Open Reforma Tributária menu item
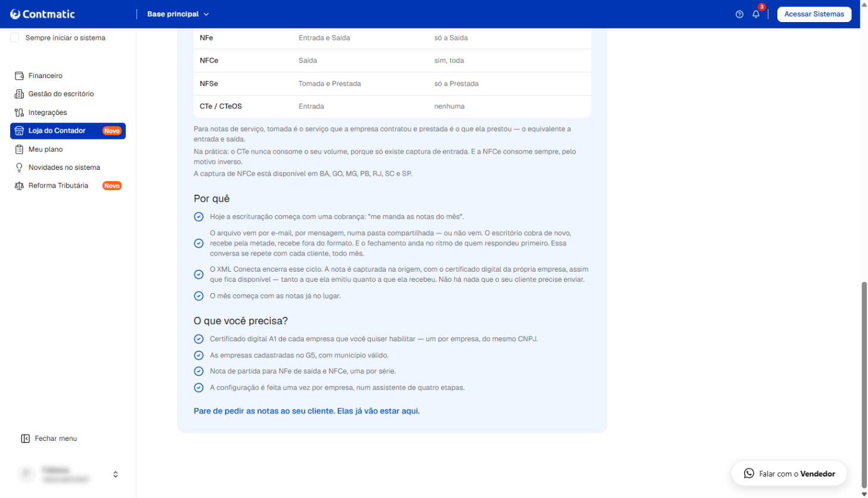 point(68,186)
